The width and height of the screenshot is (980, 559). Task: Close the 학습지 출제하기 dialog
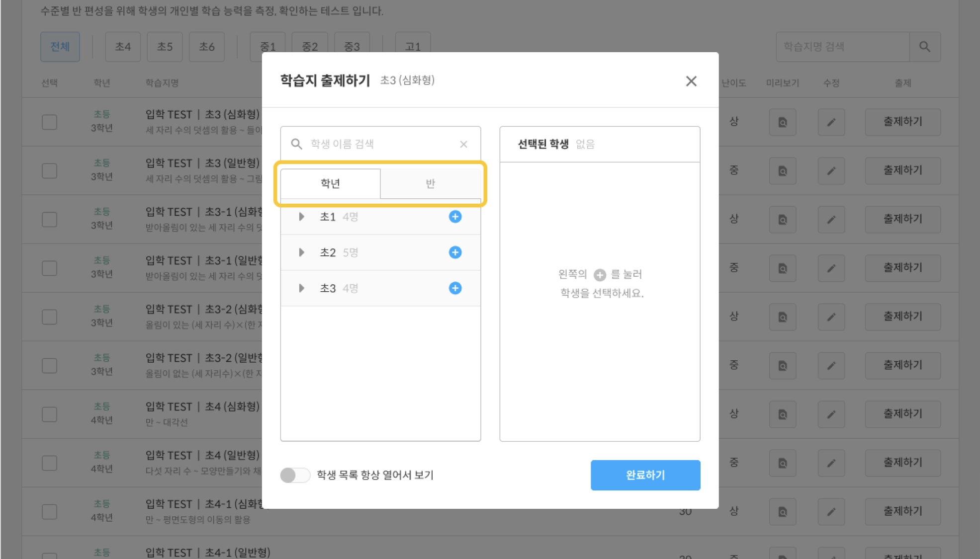(691, 81)
